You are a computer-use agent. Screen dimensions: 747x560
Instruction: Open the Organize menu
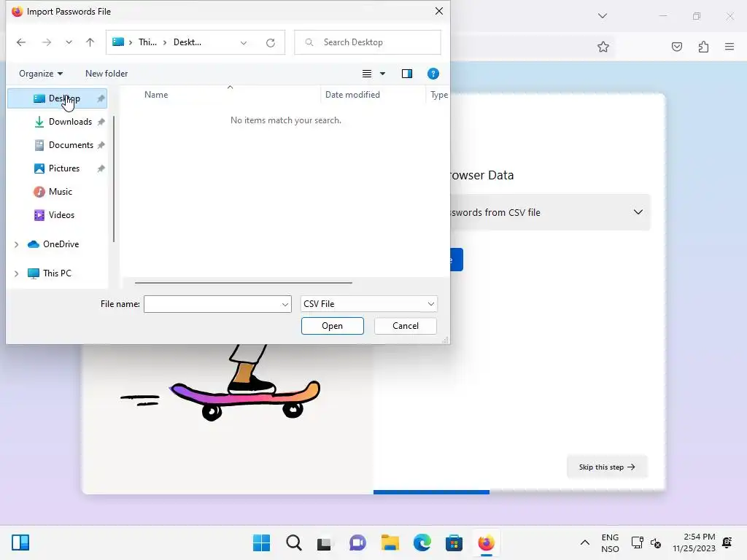coord(41,74)
